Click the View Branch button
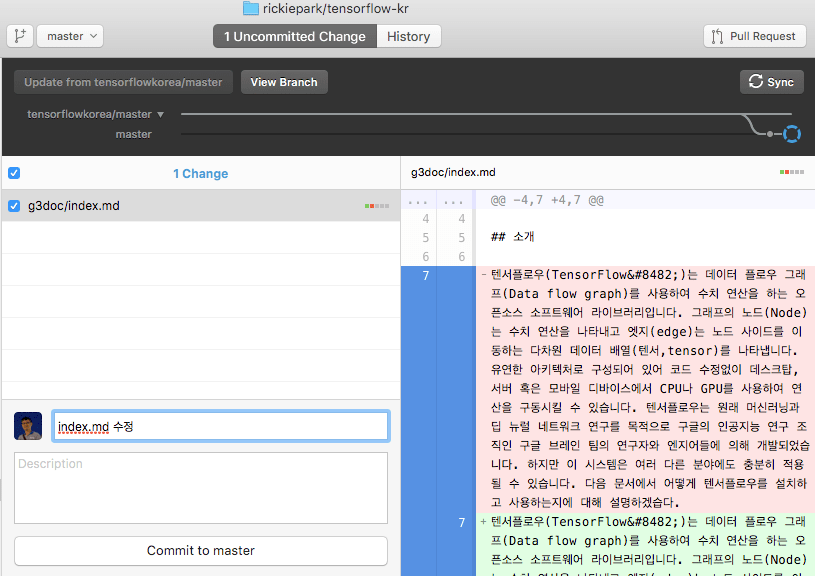815x576 pixels. click(x=284, y=82)
